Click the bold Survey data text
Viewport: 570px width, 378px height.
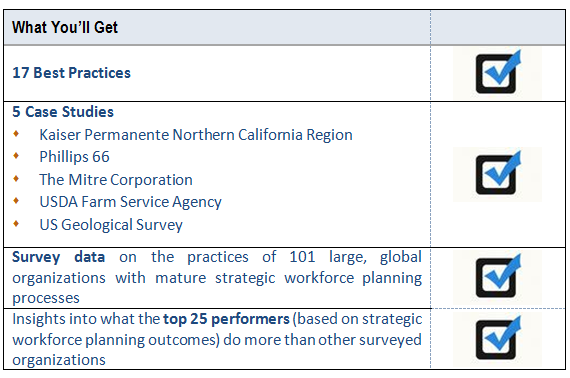[x=59, y=257]
